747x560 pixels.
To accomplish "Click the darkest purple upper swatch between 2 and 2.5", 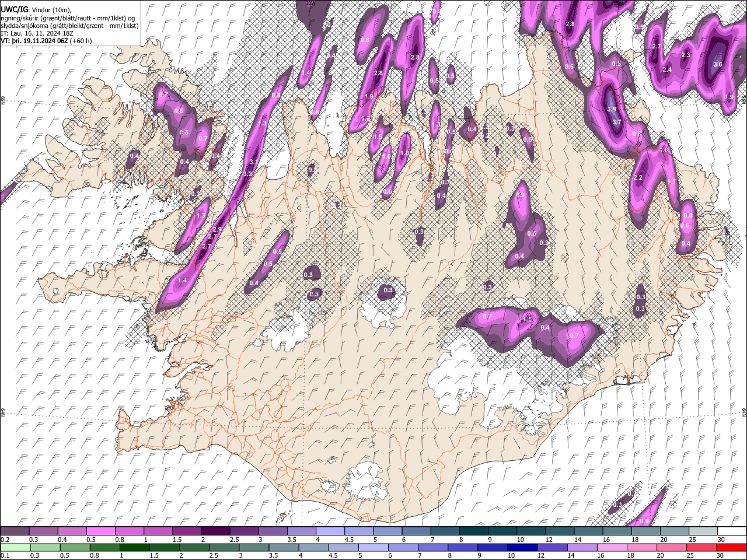I will tap(215, 531).
